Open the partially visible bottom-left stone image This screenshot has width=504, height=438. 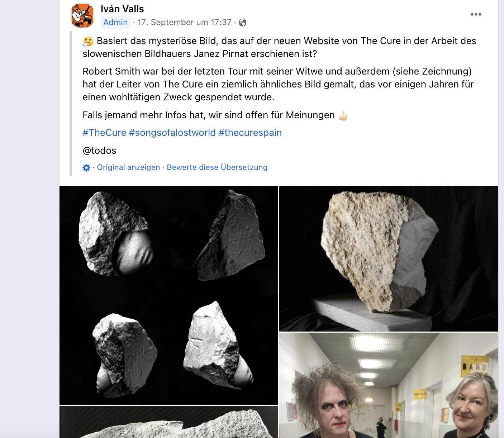(x=169, y=422)
